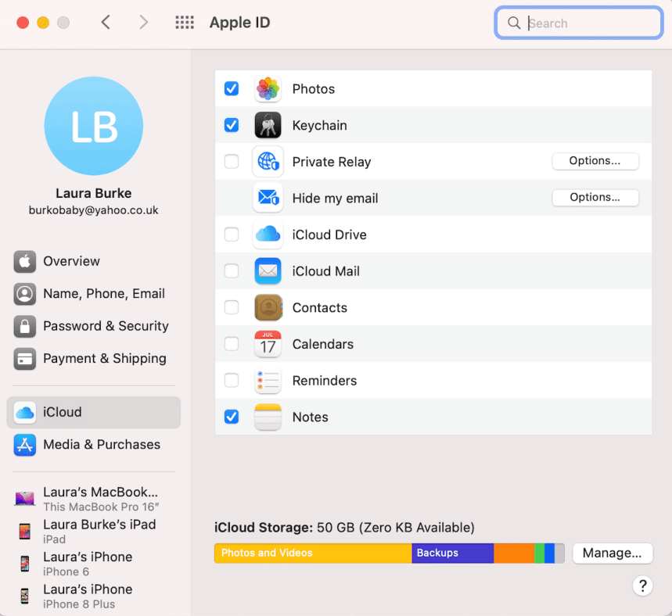672x616 pixels.
Task: Click the Photos app icon
Action: 268,89
